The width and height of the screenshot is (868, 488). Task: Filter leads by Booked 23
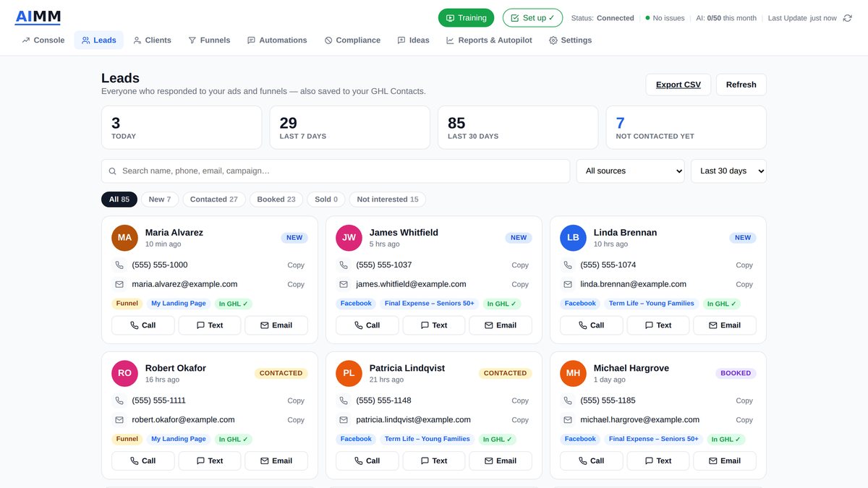coord(276,200)
